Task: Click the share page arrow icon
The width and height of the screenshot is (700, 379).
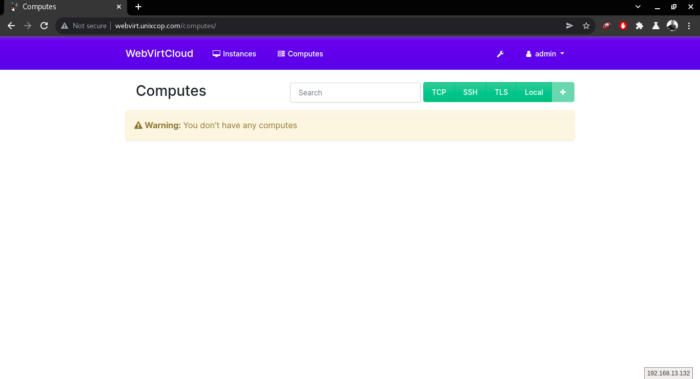Action: tap(569, 26)
